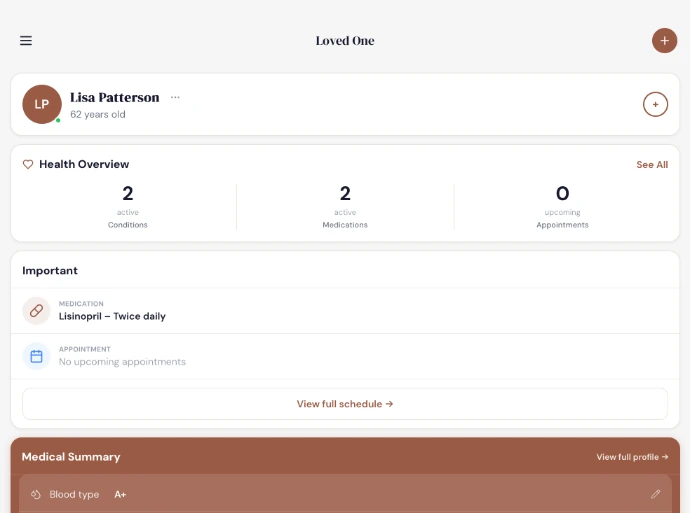The image size is (690, 513).
Task: Open the Lisinopril twice daily medication entry
Action: 112,316
